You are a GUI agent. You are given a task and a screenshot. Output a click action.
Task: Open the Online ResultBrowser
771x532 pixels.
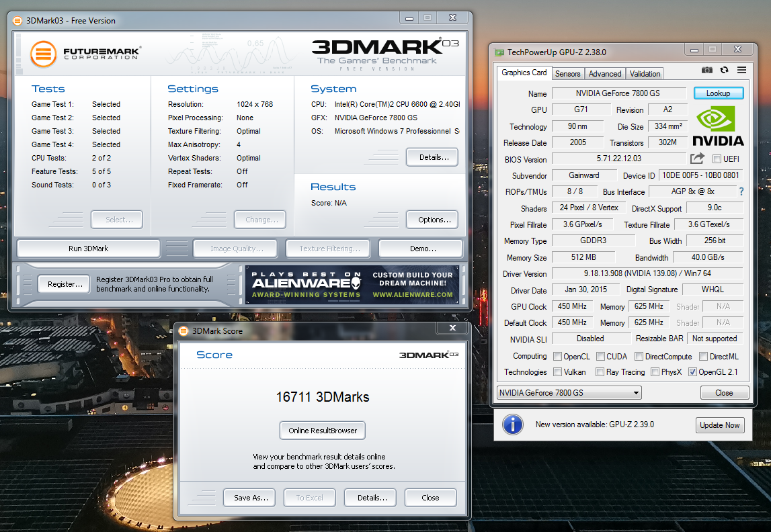323,431
